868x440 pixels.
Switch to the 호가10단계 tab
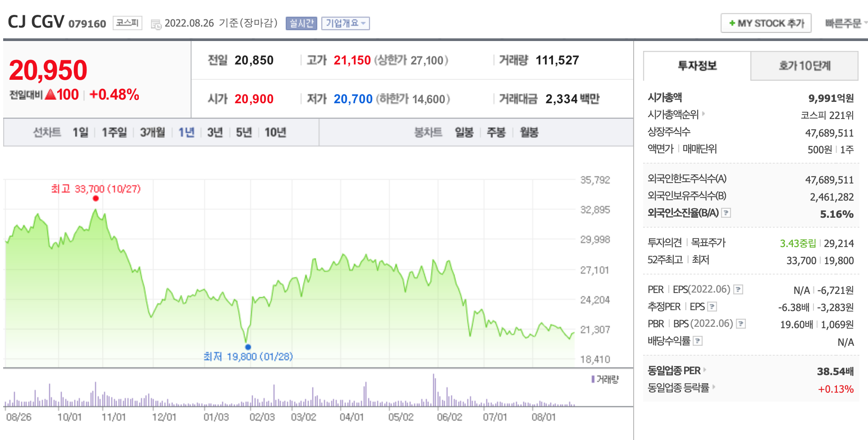point(804,66)
